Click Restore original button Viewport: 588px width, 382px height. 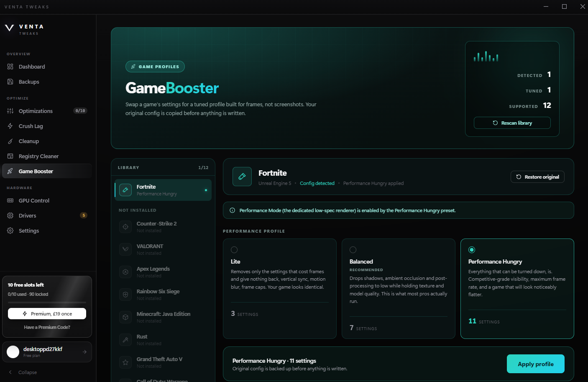[537, 177]
